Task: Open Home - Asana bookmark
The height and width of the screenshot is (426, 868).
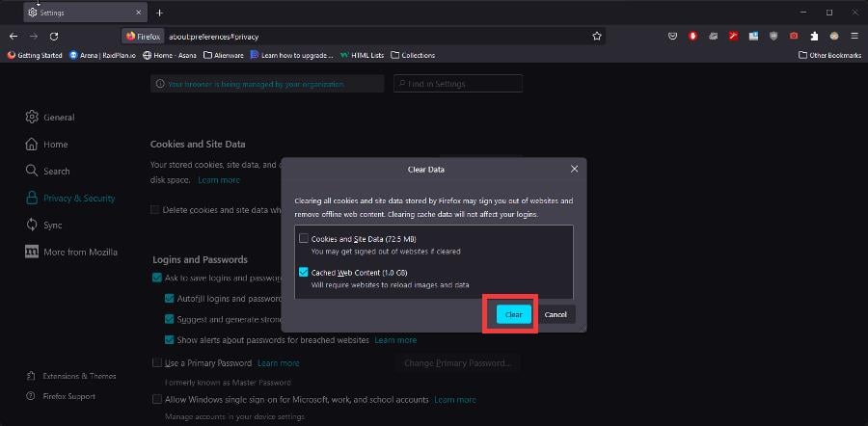Action: pos(170,55)
